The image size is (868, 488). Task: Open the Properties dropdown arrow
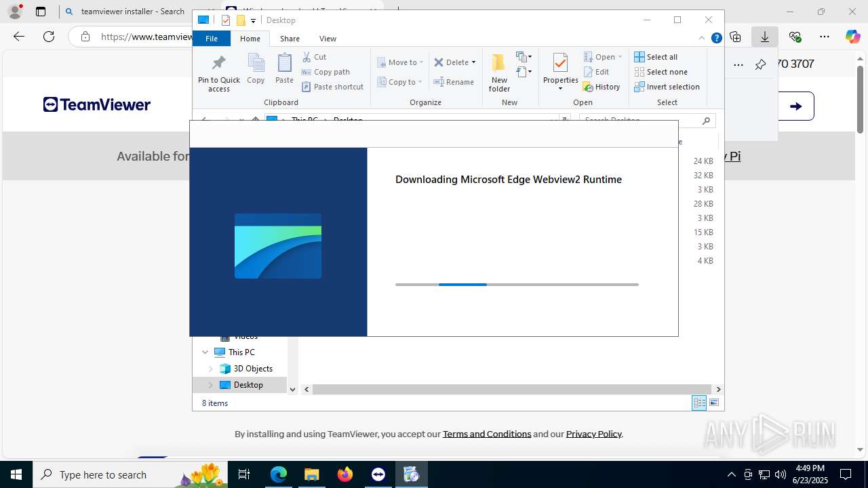point(560,89)
